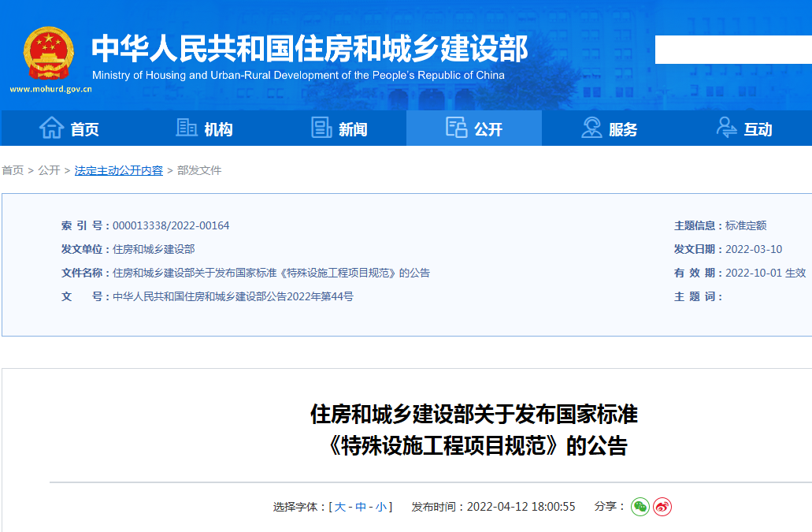Image resolution: width=812 pixels, height=532 pixels.
Task: Share article via Weibo icon
Action: point(662,507)
